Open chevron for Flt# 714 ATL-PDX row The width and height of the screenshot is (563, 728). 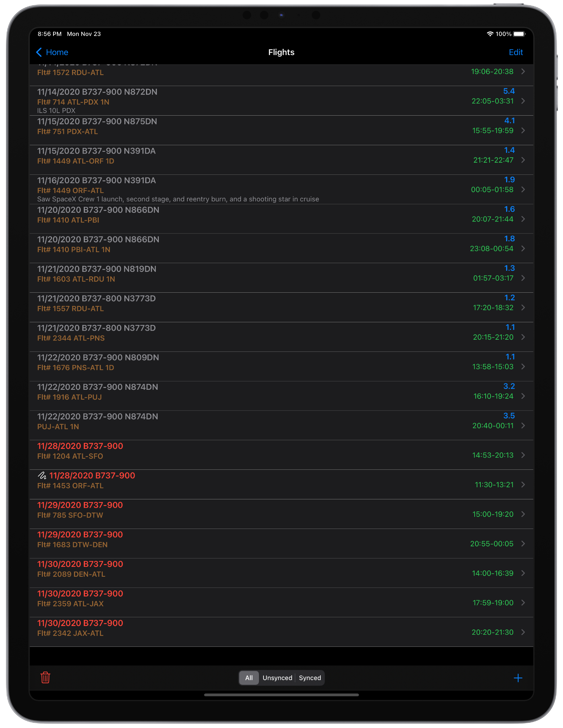523,101
